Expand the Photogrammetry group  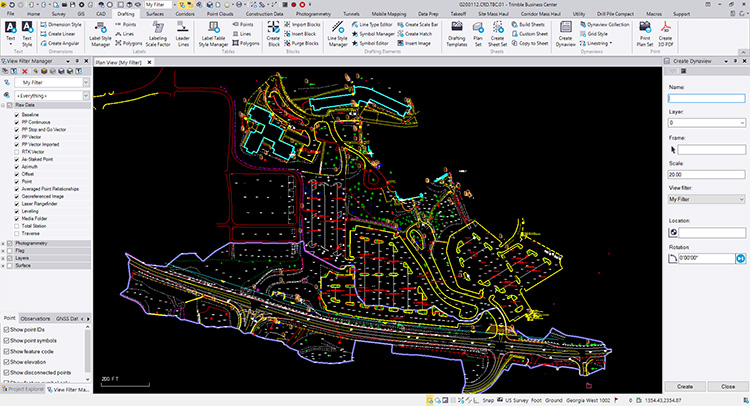[x=3, y=243]
